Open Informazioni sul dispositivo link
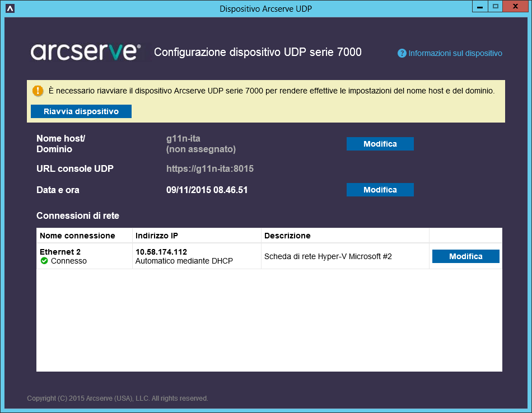The image size is (532, 413). [455, 53]
